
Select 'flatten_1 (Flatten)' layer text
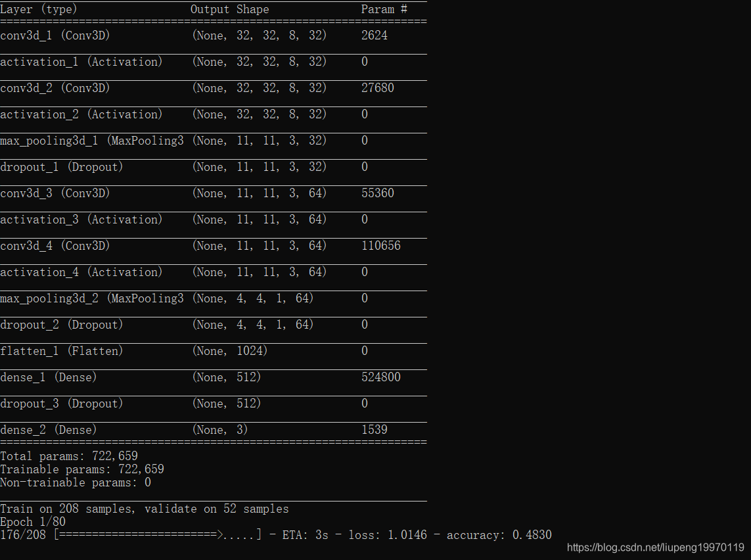click(62, 352)
